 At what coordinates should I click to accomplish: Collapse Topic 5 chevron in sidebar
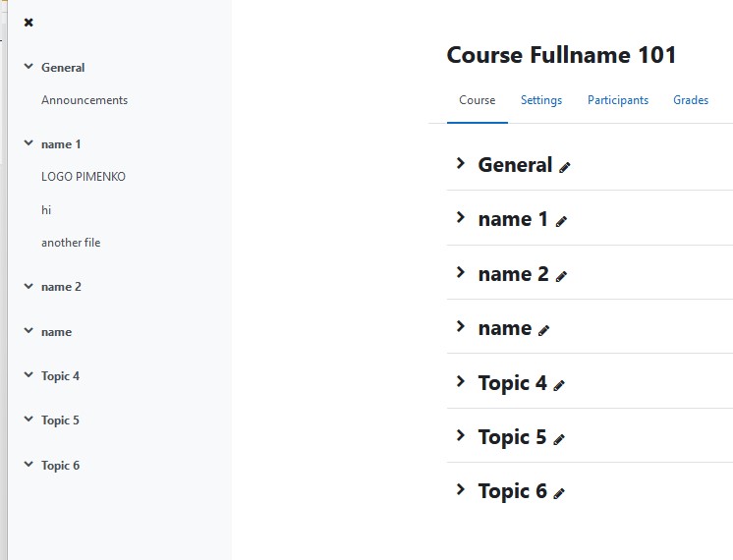coord(28,419)
